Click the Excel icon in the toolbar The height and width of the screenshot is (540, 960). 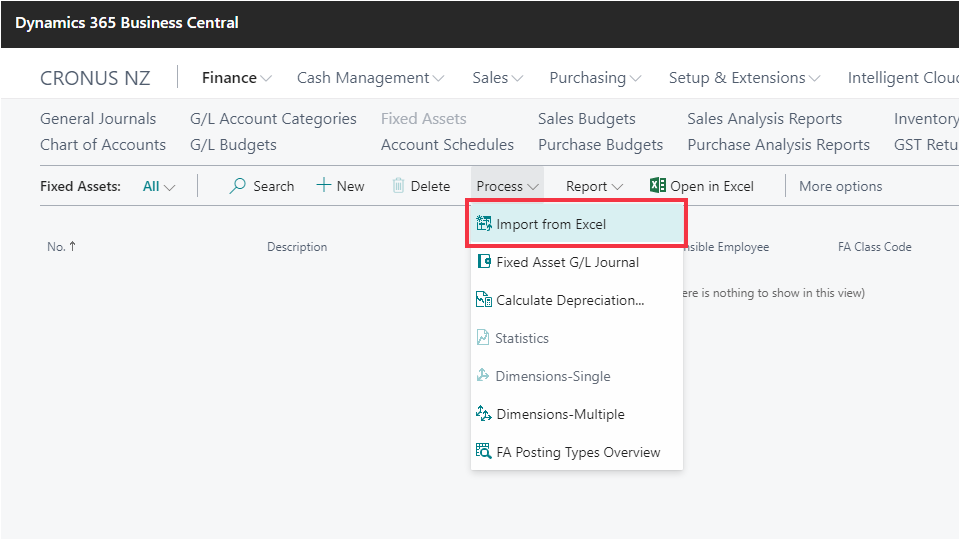pyautogui.click(x=658, y=186)
